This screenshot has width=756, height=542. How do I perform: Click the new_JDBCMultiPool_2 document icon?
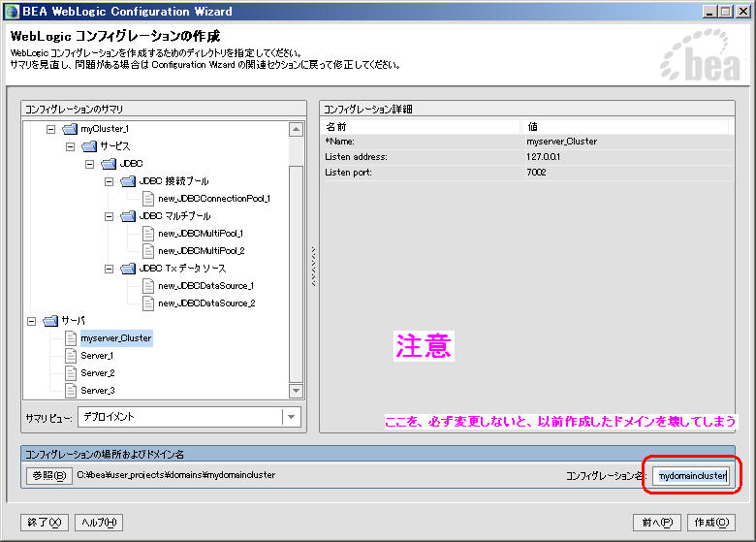147,251
